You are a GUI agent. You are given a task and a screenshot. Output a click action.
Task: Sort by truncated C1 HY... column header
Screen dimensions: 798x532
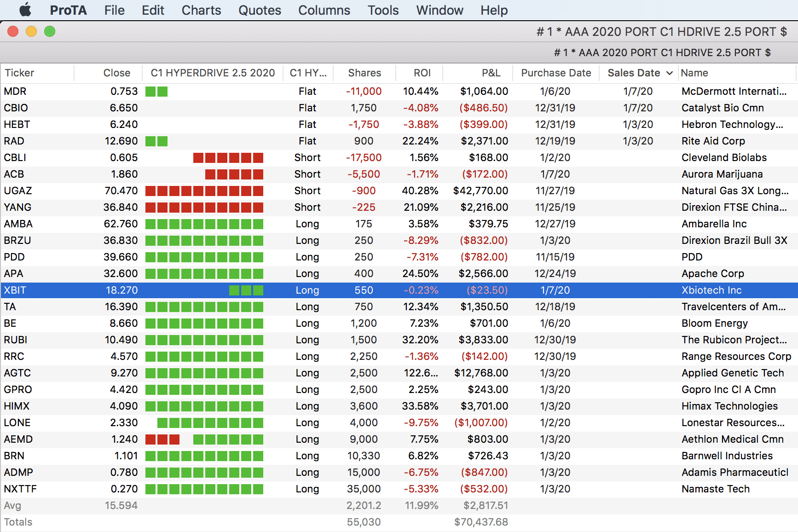(308, 73)
